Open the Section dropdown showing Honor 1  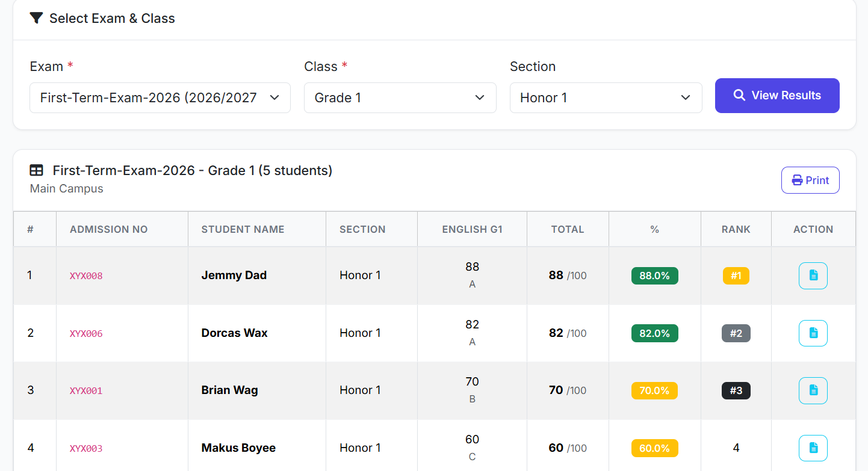coord(606,97)
